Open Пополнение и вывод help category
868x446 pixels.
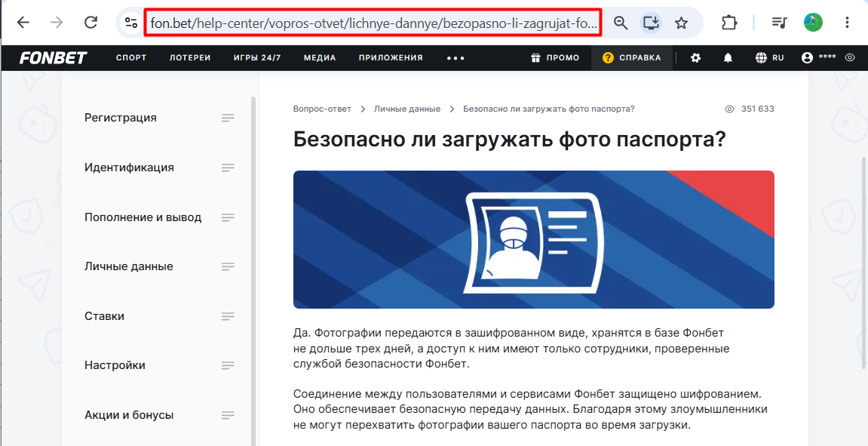point(143,217)
